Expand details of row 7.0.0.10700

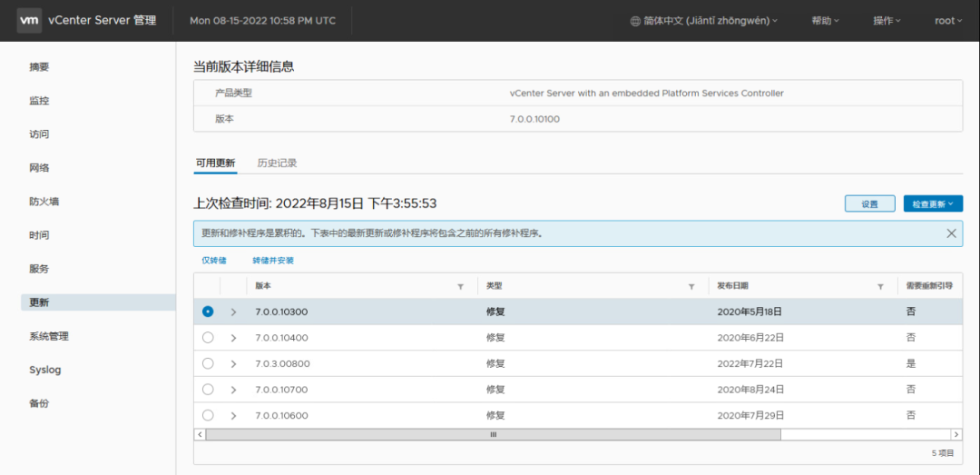234,390
